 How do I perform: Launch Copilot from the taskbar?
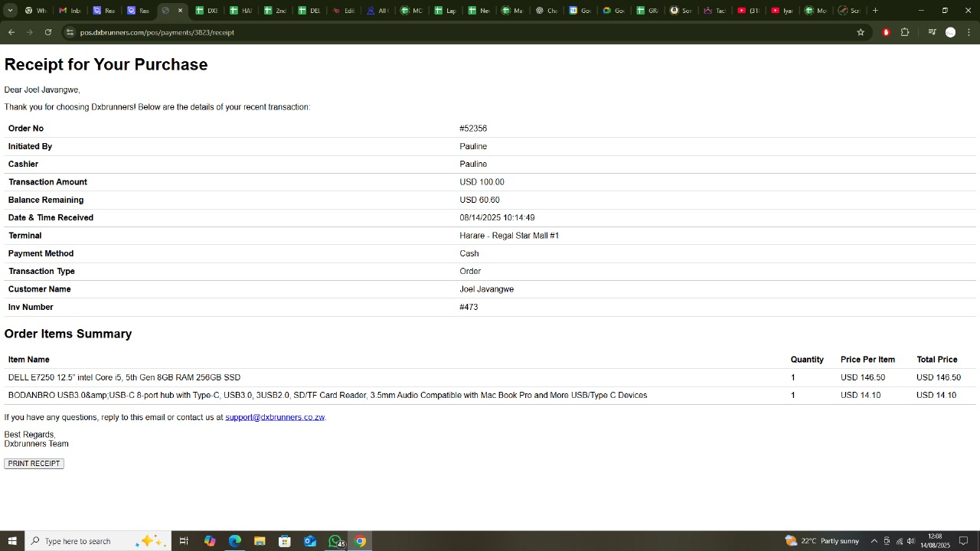pos(210,541)
